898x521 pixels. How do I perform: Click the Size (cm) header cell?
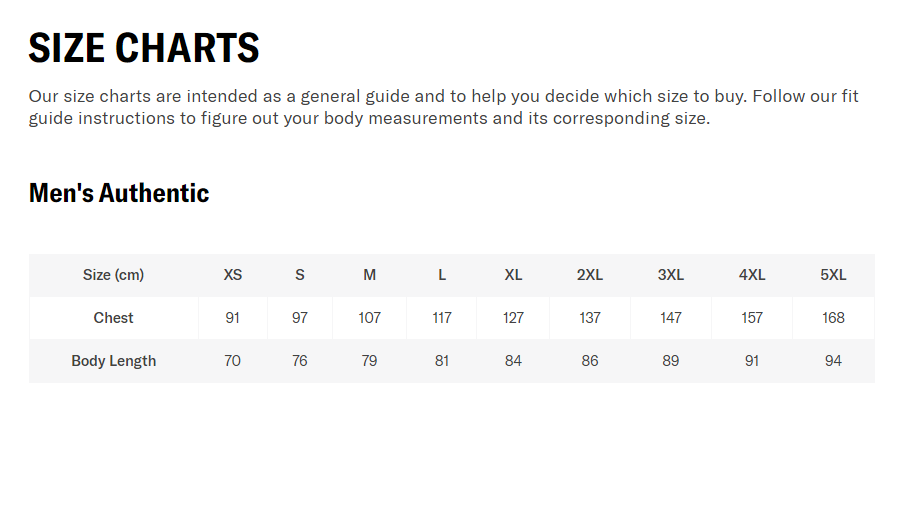tap(113, 275)
